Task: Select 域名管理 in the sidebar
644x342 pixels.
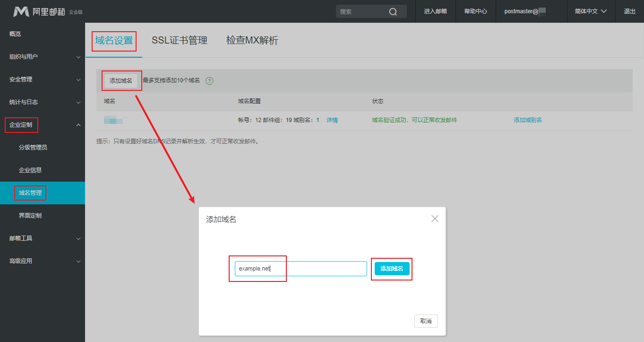Action: [43, 193]
